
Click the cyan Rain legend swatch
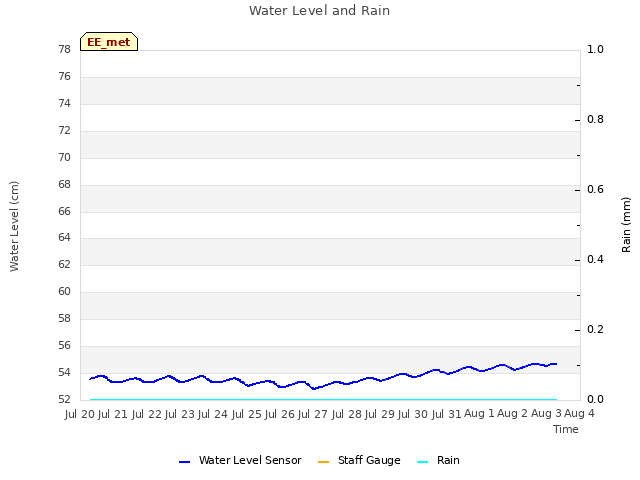(x=422, y=462)
